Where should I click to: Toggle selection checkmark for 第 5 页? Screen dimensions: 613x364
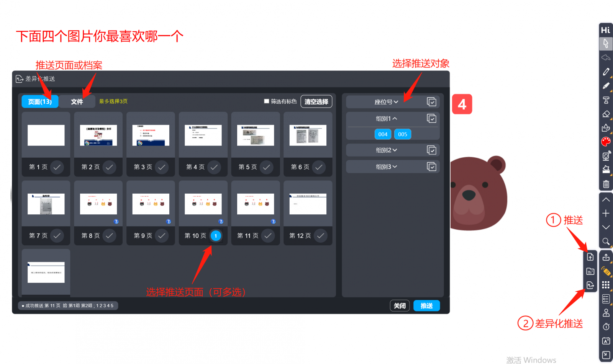(x=266, y=167)
